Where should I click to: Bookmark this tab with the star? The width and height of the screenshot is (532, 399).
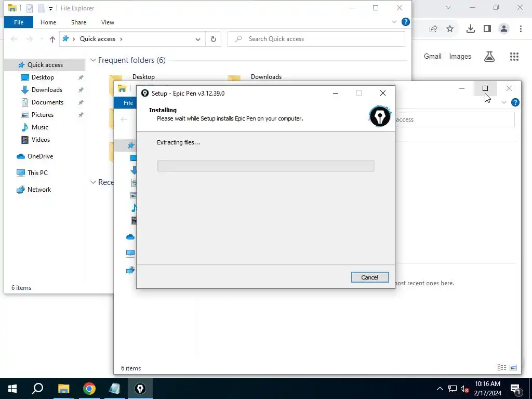[450, 29]
